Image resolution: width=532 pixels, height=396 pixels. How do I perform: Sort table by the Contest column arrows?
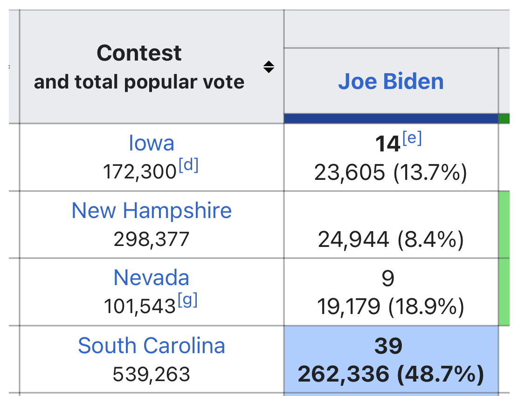(268, 67)
